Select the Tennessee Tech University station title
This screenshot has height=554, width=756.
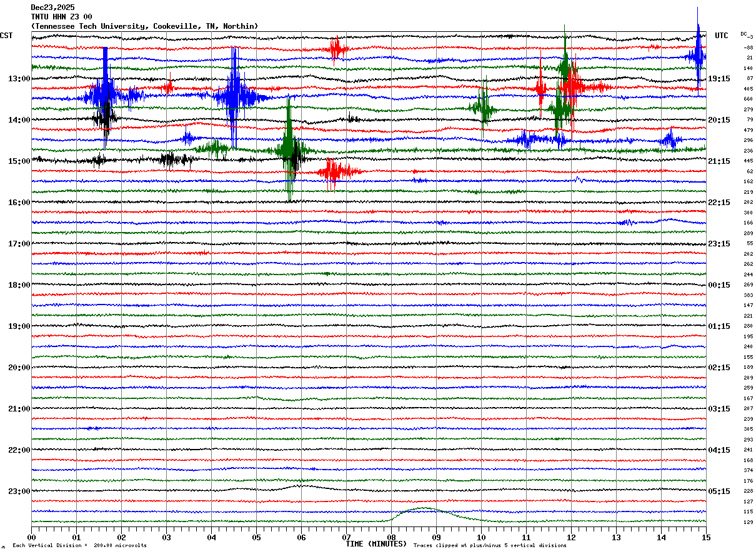144,26
